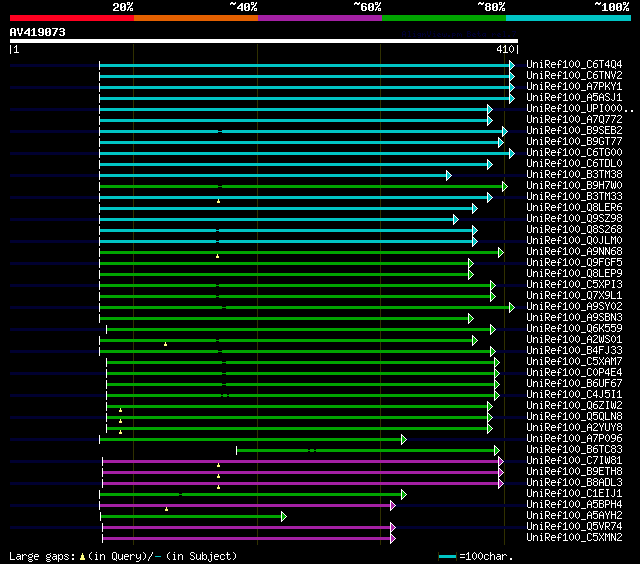This screenshot has height=564, width=640.
Task: Choose the UniRef100_B4FJ33 label
Action: pos(574,351)
